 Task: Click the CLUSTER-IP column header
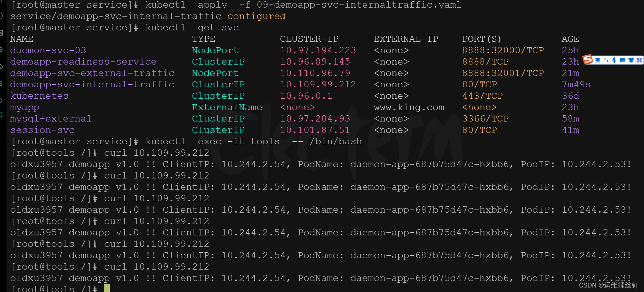(309, 39)
